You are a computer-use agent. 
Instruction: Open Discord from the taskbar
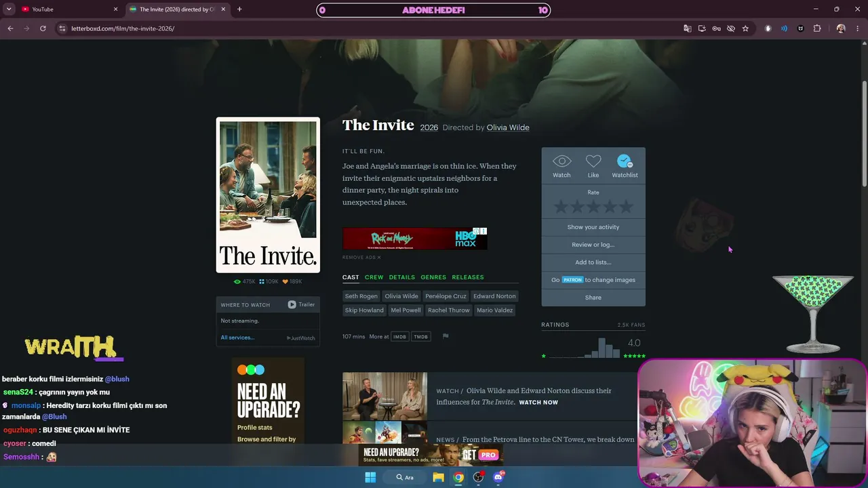(x=499, y=477)
